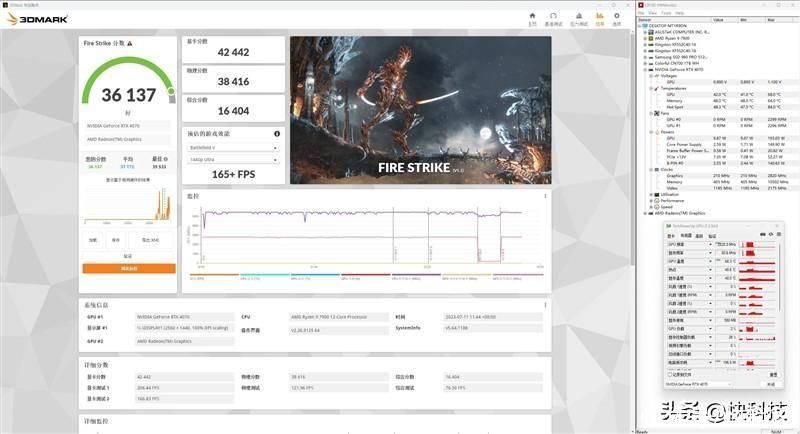Click the Export XML button
Screen dimensions: 800x434
coord(151,240)
